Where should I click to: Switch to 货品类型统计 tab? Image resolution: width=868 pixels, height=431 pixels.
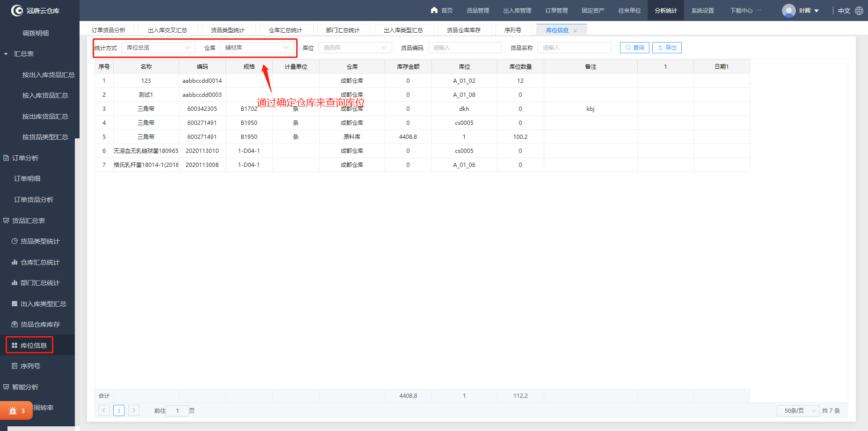coord(228,30)
